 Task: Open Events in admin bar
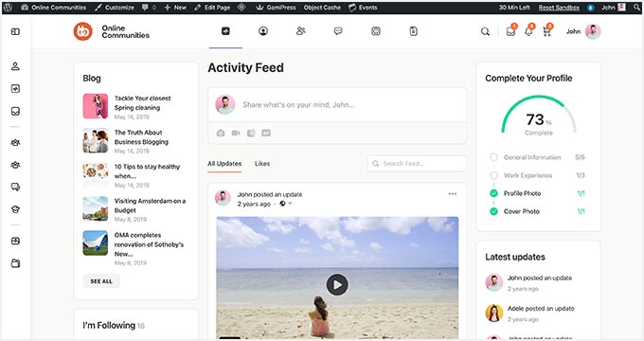click(363, 8)
